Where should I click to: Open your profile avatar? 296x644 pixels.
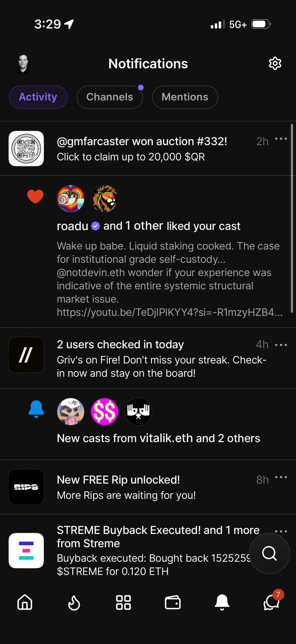[23, 63]
